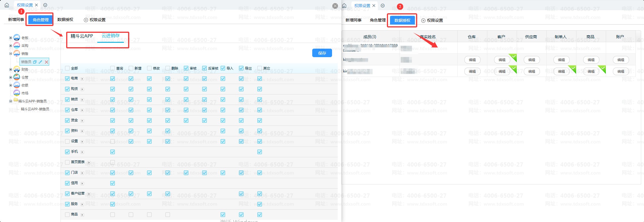
Task: Open the tab list dropdown in the right window
Action: point(383,6)
